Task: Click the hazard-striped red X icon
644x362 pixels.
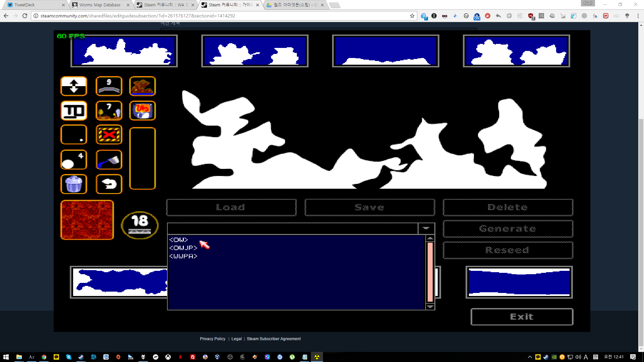Action: (x=109, y=135)
